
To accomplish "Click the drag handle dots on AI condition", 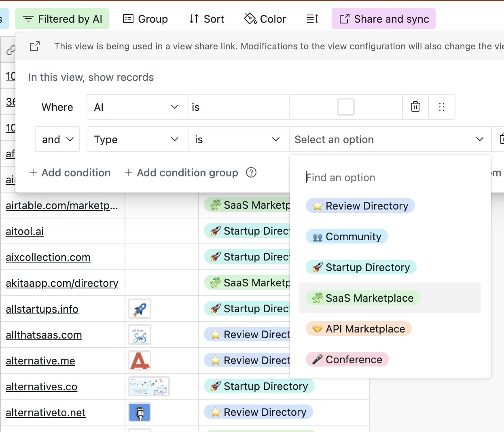I will pos(442,107).
